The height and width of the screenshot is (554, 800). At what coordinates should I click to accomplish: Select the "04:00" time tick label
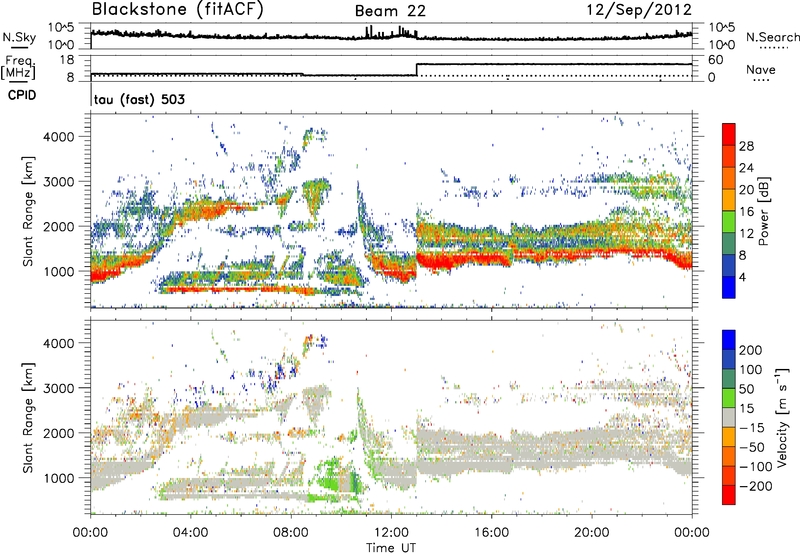191,533
